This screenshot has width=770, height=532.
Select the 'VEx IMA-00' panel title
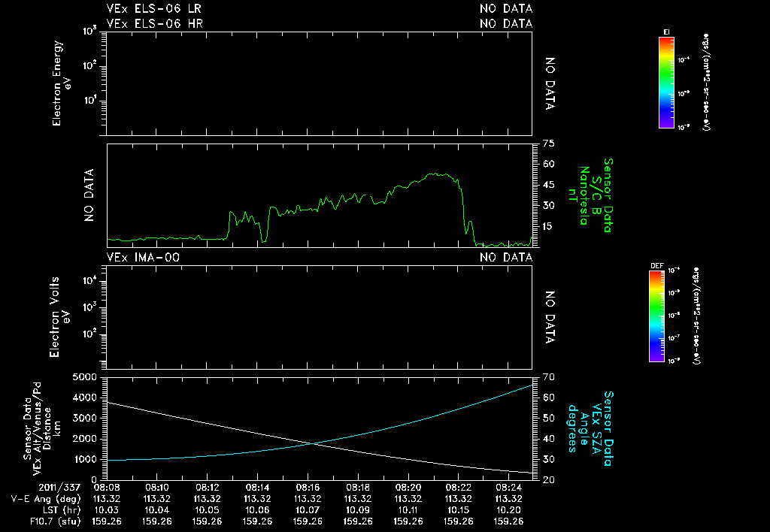pos(143,258)
